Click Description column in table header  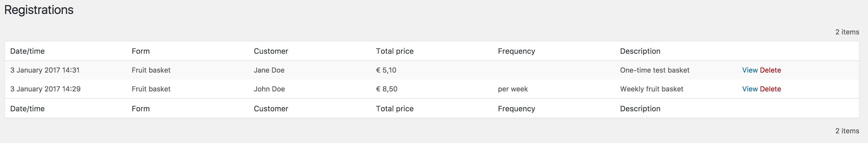640,51
